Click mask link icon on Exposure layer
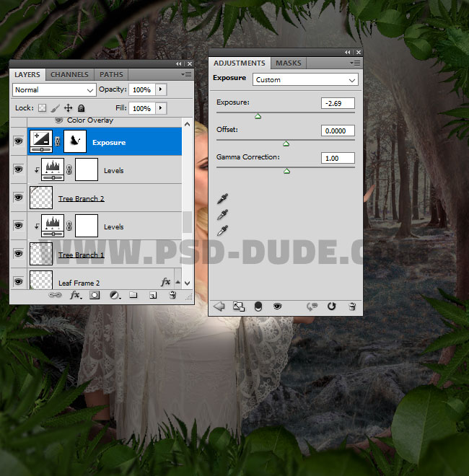The width and height of the screenshot is (469, 476). (x=58, y=141)
